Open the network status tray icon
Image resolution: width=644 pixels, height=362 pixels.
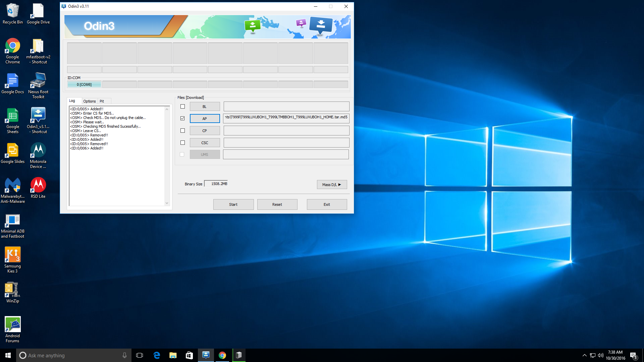tap(593, 355)
